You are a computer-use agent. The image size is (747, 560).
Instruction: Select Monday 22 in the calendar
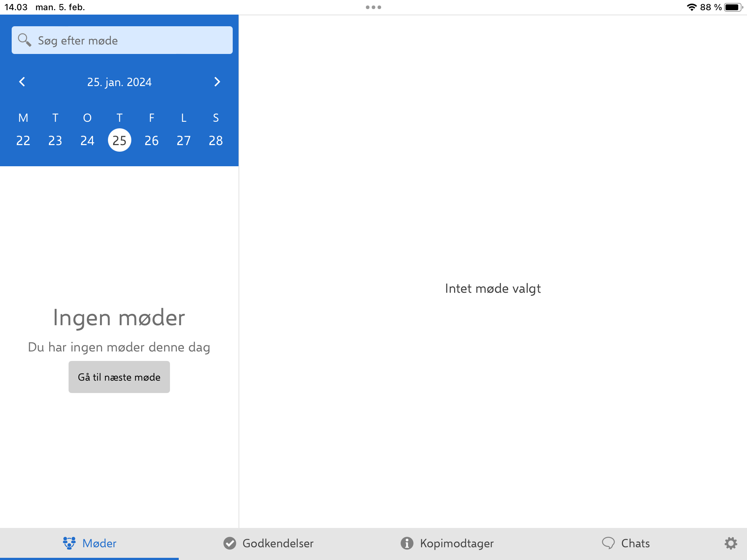[x=23, y=140]
